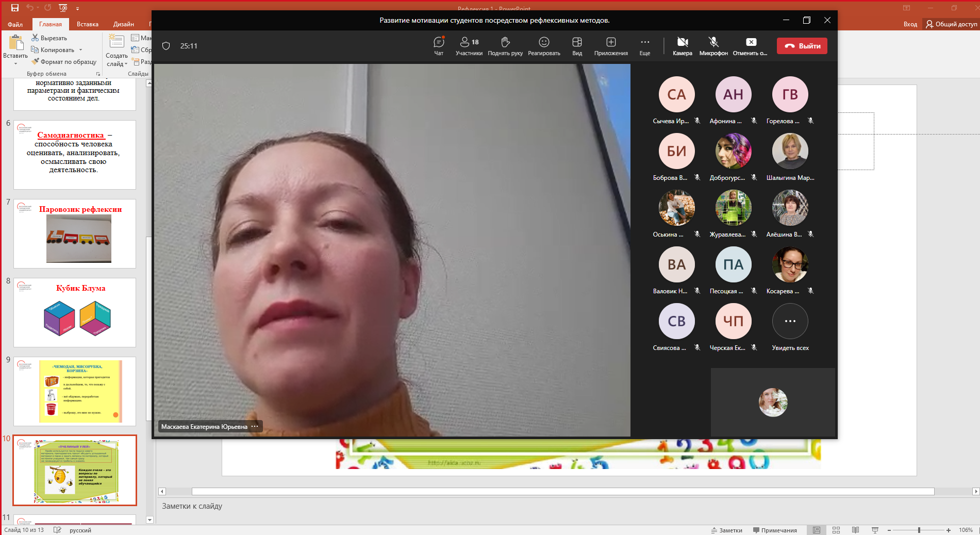The image size is (980, 535).
Task: Turn on the camera
Action: (x=682, y=46)
